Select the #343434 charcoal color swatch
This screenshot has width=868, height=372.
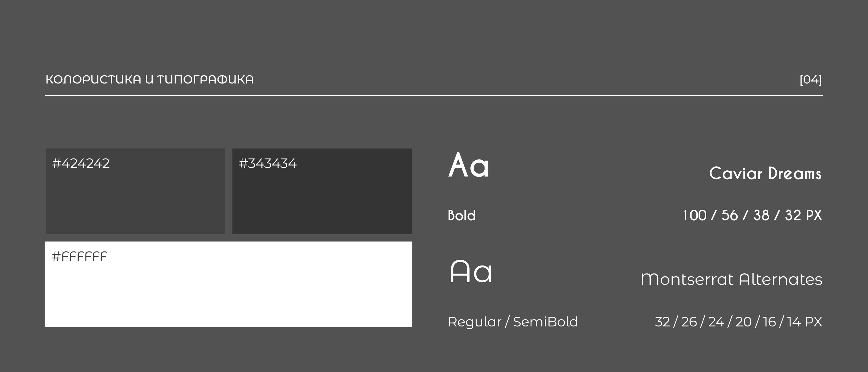click(x=322, y=199)
